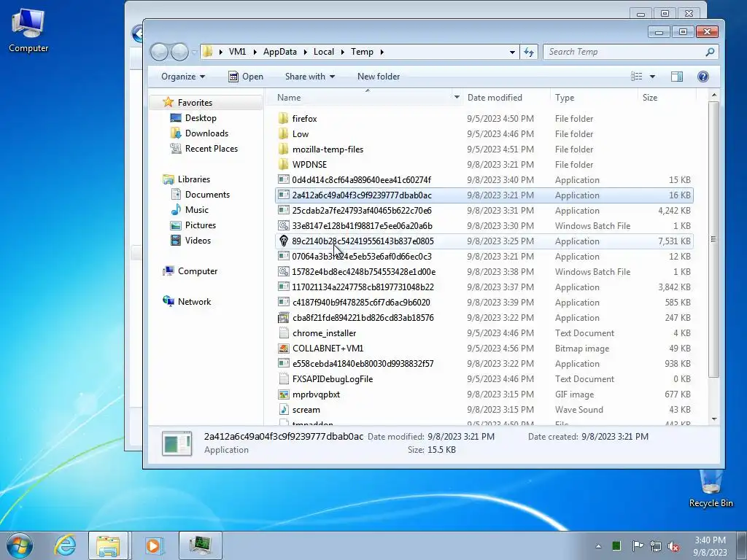Expand the breadcrumb arrow after VM1
The height and width of the screenshot is (560, 747).
[x=255, y=52]
